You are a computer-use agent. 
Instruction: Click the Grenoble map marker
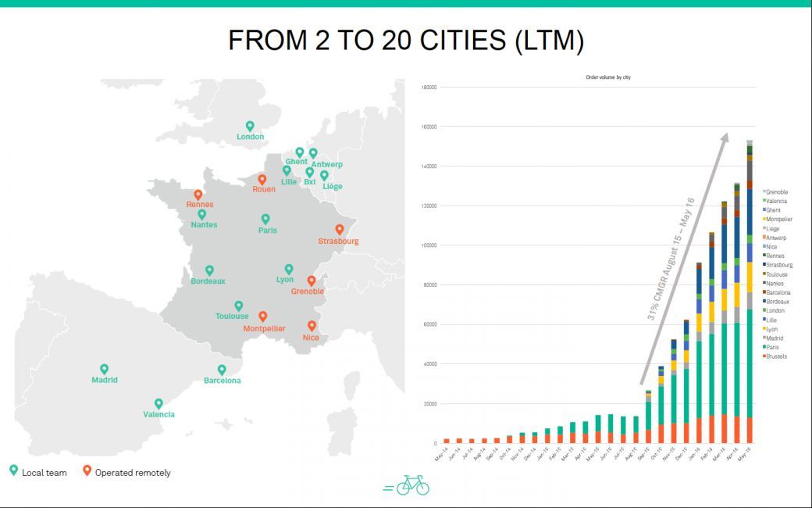(x=311, y=281)
